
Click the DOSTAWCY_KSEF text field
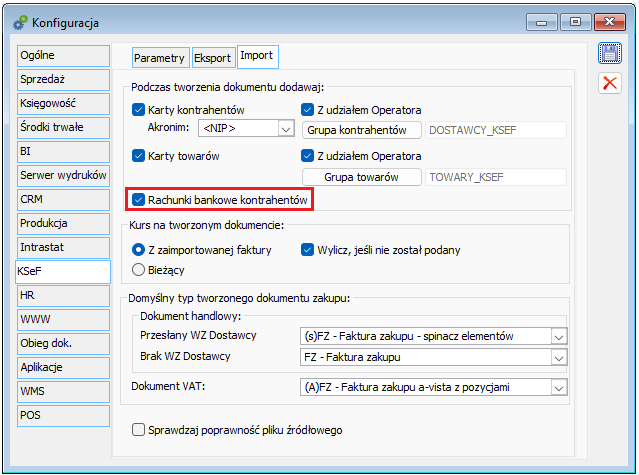tap(496, 130)
